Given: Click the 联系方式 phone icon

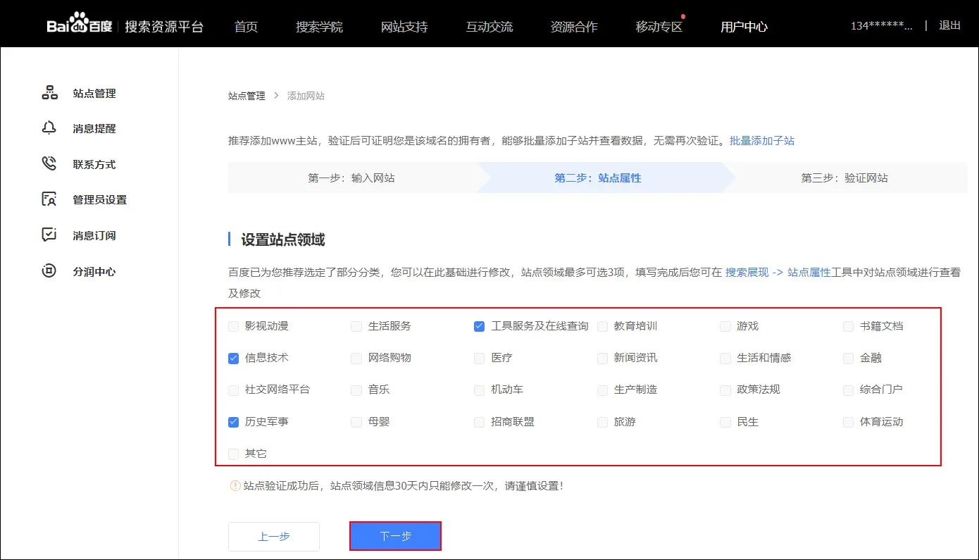Looking at the screenshot, I should pos(49,164).
